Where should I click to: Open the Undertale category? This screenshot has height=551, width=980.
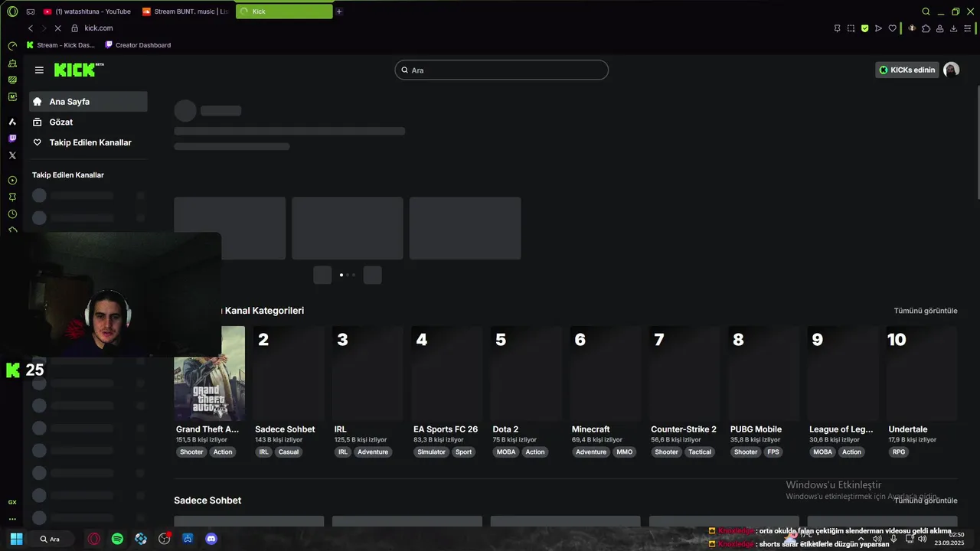(x=908, y=429)
